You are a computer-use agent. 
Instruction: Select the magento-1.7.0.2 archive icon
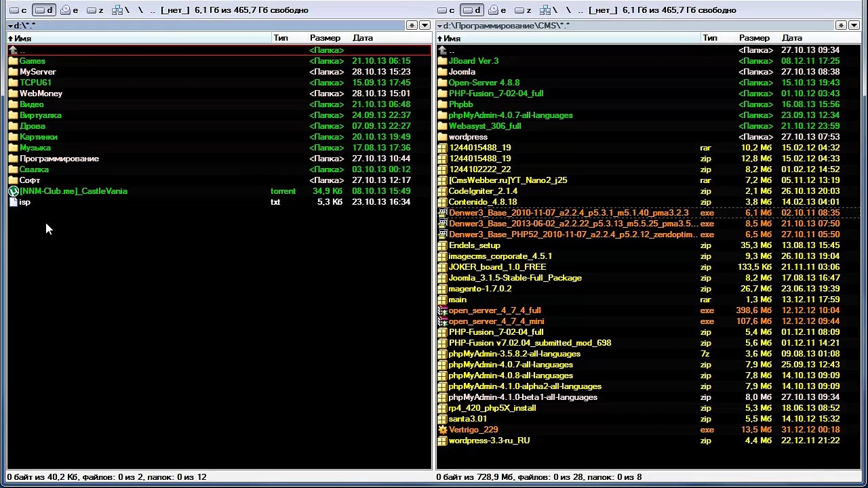[443, 289]
